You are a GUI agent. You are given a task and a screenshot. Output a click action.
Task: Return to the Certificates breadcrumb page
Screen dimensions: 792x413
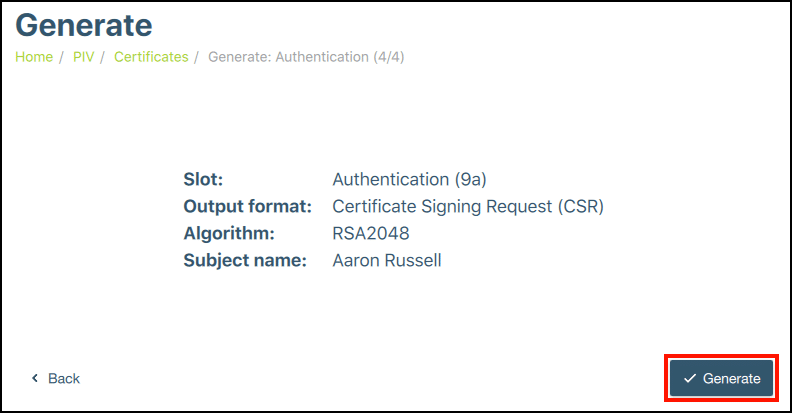tap(151, 57)
